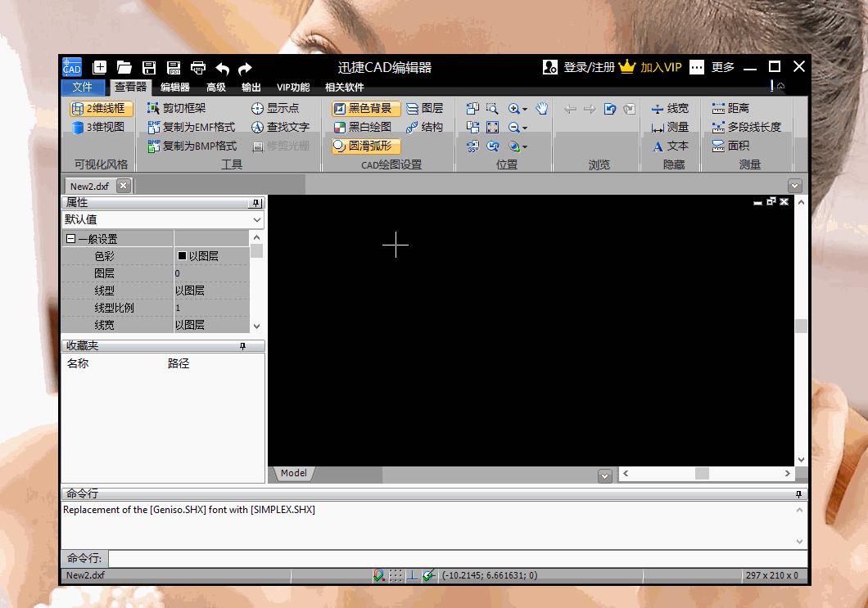The height and width of the screenshot is (608, 868).
Task: Toggle the 圆滑弧形 smooth arc option
Action: point(366,146)
